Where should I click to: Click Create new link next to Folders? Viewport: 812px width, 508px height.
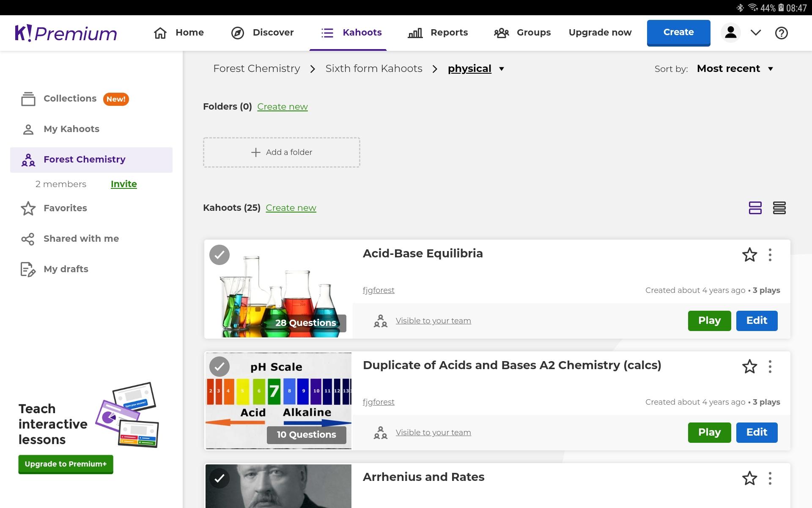point(283,107)
